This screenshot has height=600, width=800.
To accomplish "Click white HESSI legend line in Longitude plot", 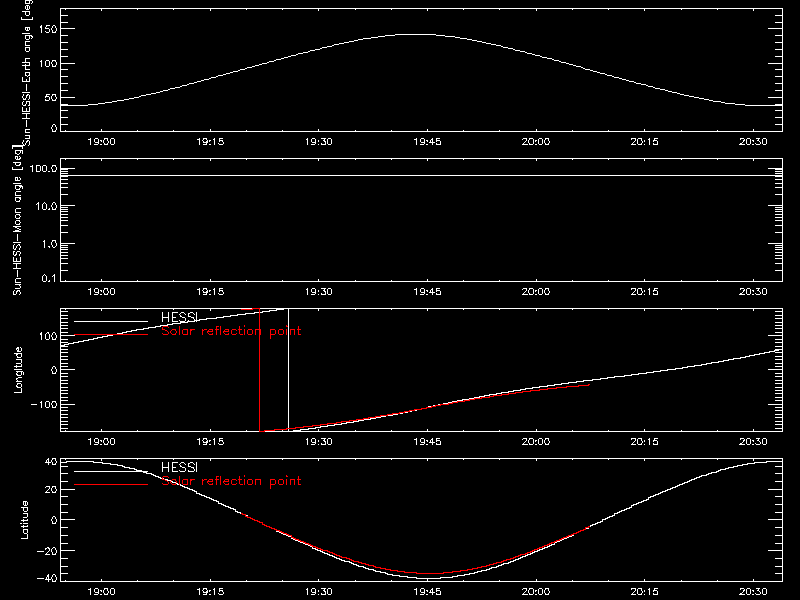I will (x=111, y=321).
